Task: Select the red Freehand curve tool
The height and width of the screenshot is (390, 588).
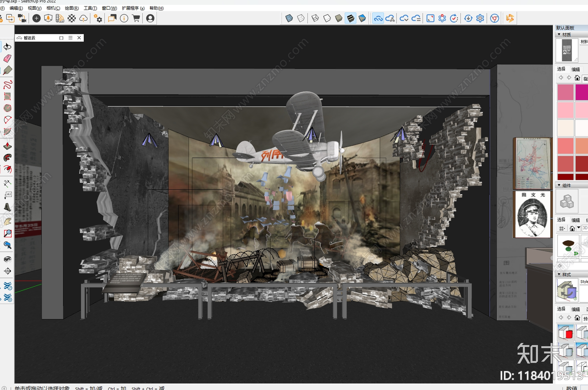Action: [x=7, y=84]
